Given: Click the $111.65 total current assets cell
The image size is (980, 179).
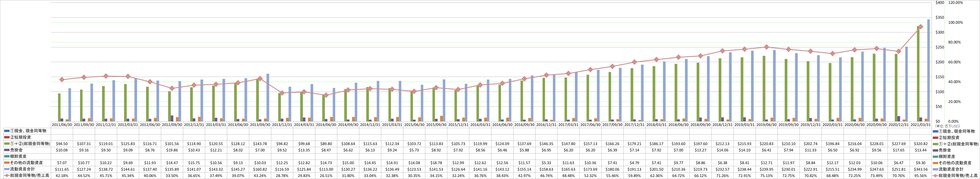Looking at the screenshot, I should click(x=62, y=169).
